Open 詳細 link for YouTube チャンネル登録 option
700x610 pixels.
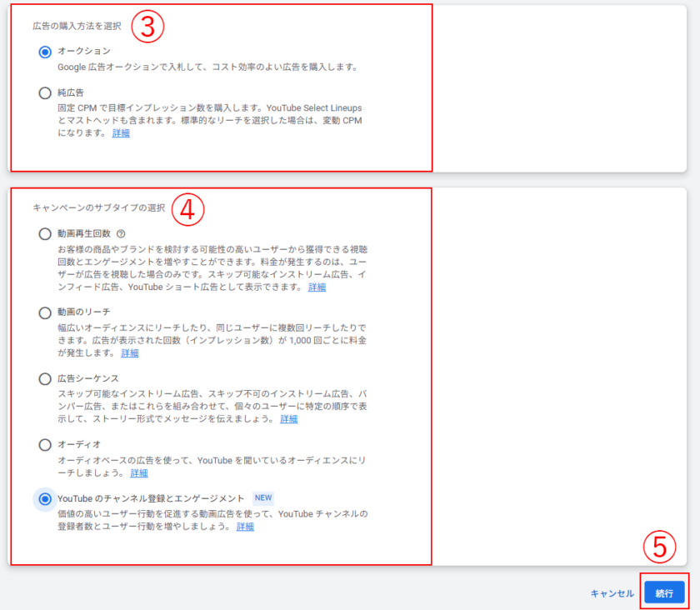[x=245, y=526]
